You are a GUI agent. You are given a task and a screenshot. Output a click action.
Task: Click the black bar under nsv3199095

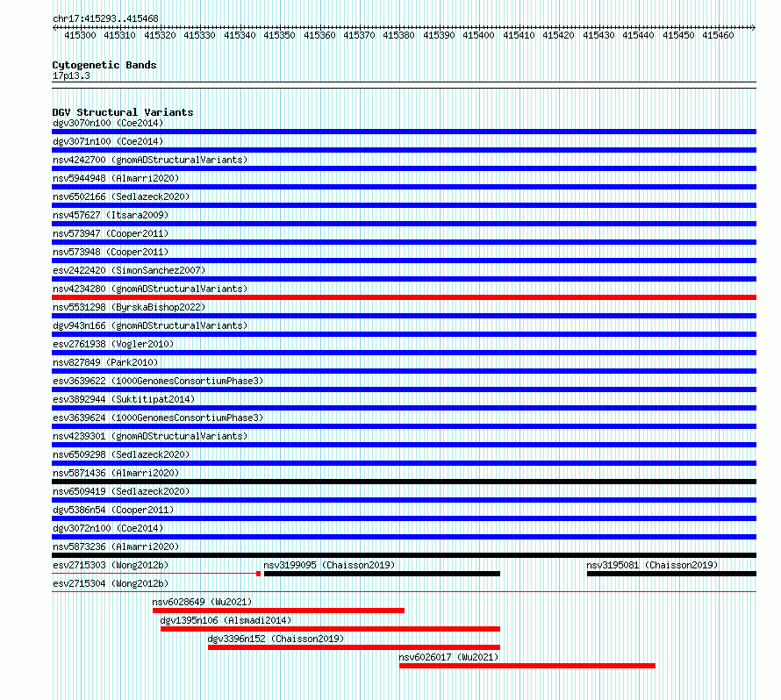click(382, 574)
